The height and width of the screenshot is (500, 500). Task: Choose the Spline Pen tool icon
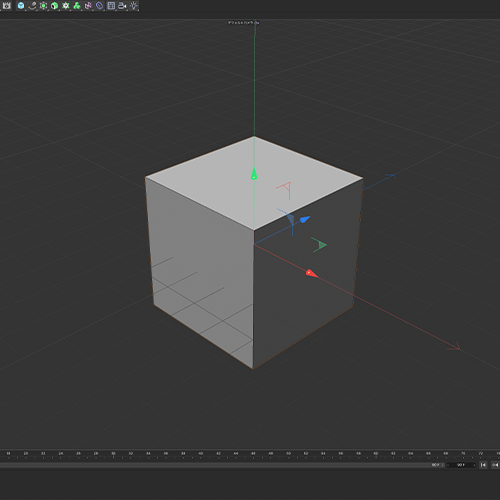click(32, 5)
